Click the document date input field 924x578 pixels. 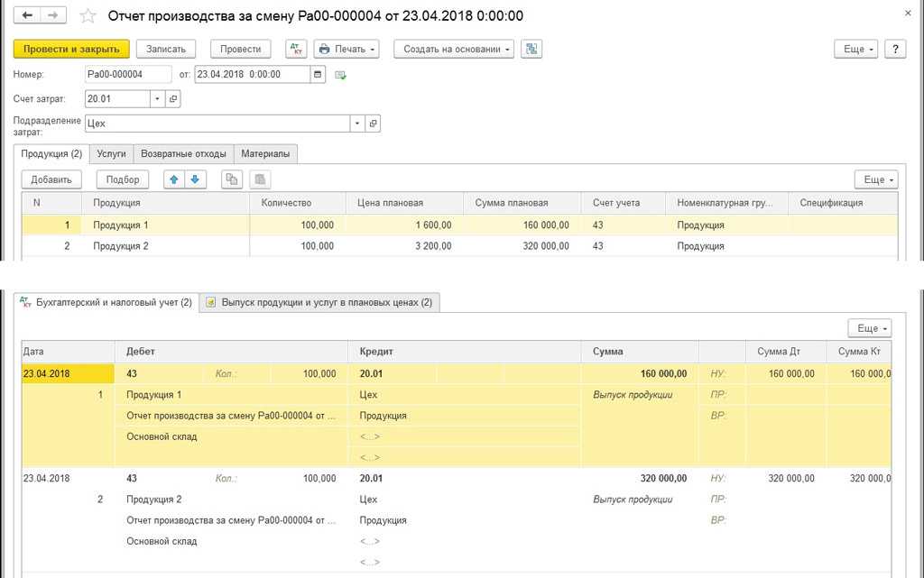pyautogui.click(x=253, y=74)
